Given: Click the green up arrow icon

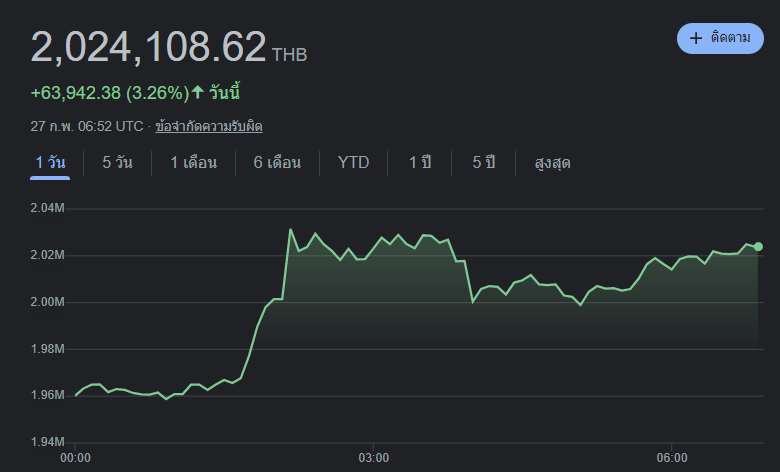Looking at the screenshot, I should pos(198,92).
